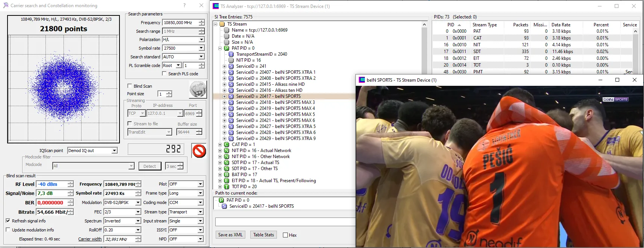Uncheck Refresh signal info
The image size is (644, 248).
(8, 221)
